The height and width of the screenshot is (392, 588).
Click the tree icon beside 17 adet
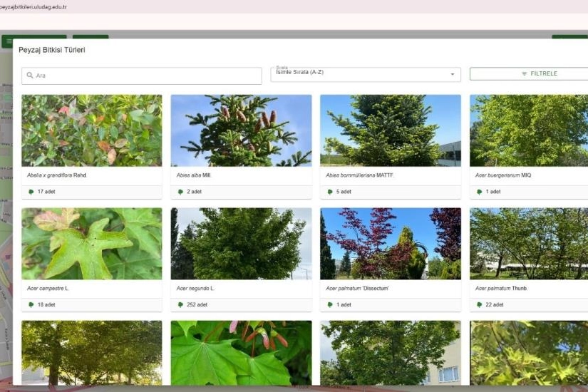(x=31, y=192)
